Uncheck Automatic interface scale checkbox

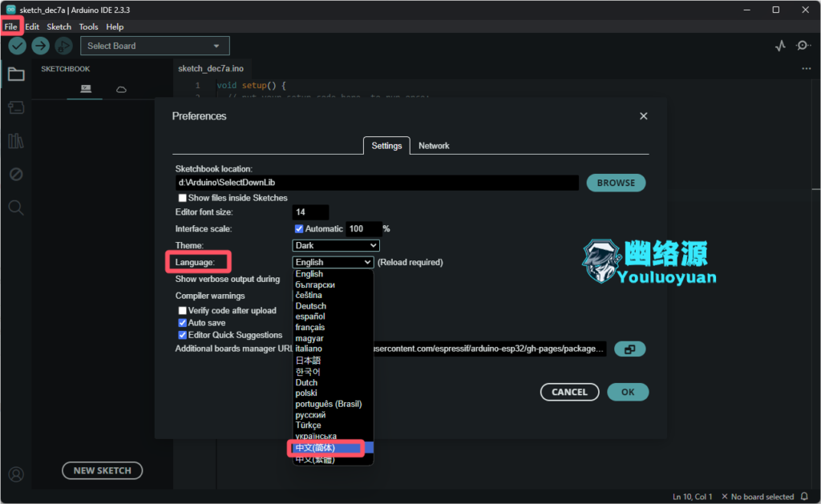(299, 228)
